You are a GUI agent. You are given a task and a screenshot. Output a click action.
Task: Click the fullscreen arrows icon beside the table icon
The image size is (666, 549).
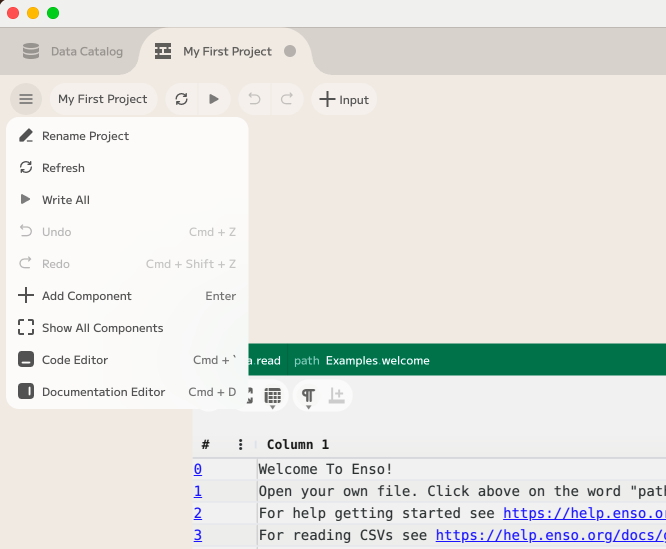[250, 395]
